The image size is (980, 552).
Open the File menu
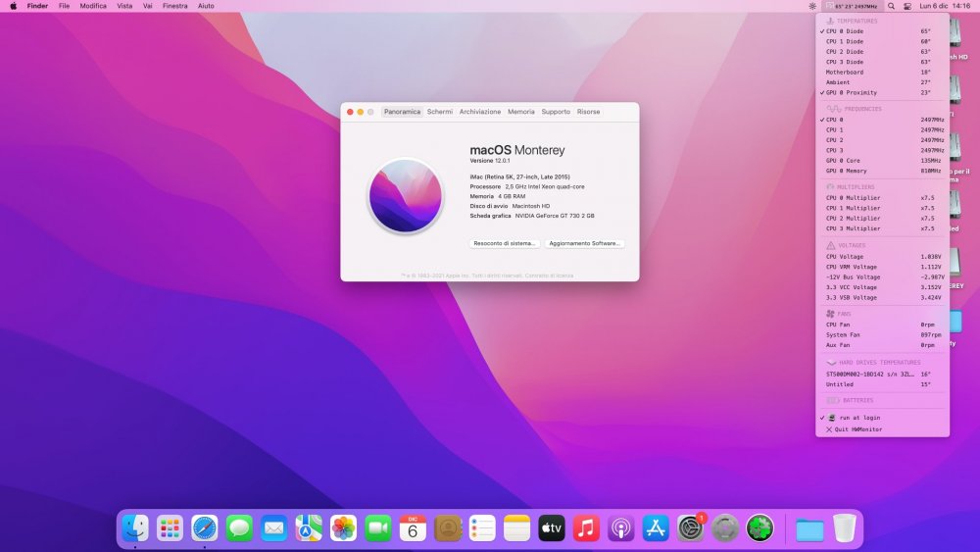point(64,6)
